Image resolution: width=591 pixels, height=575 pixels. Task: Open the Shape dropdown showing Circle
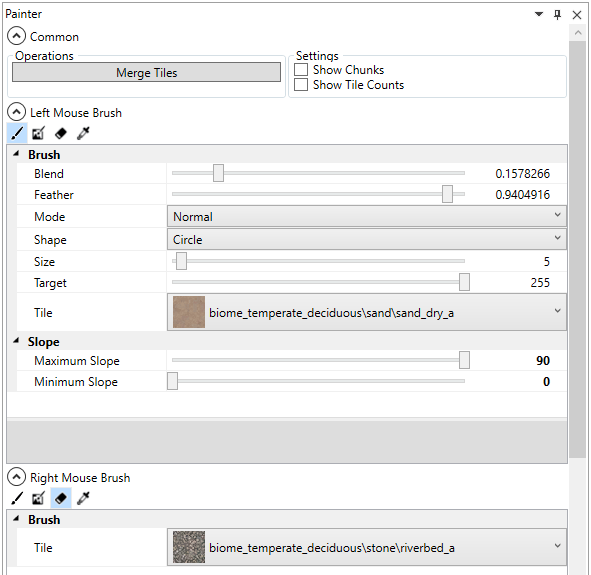(367, 239)
